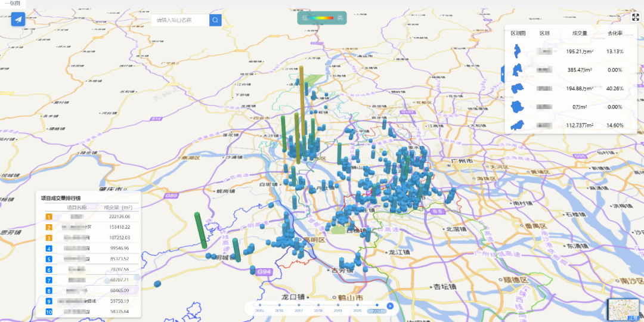
Task: Open the minimap thumbnail
Action: (625, 311)
